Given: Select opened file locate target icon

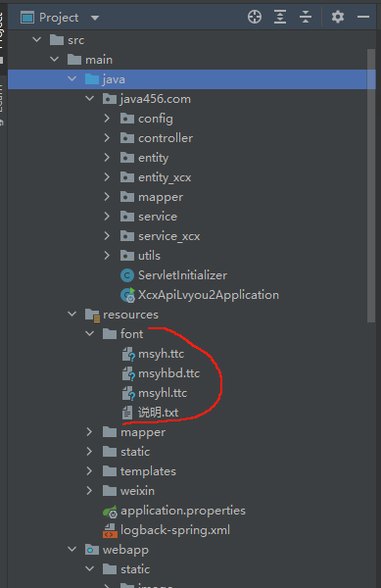Looking at the screenshot, I should 255,17.
